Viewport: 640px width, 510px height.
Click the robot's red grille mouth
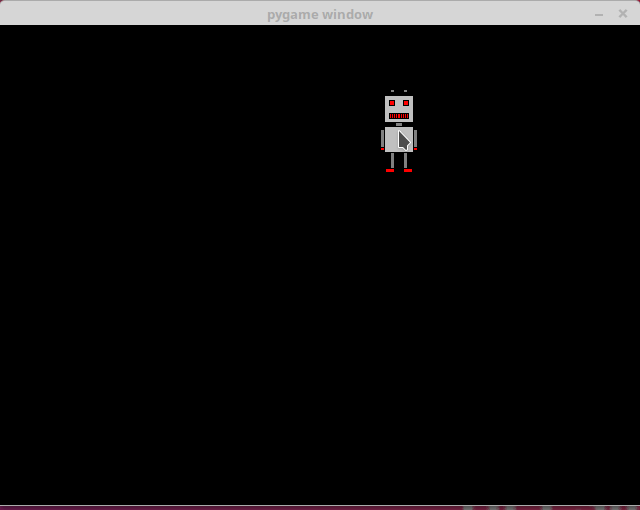(399, 116)
